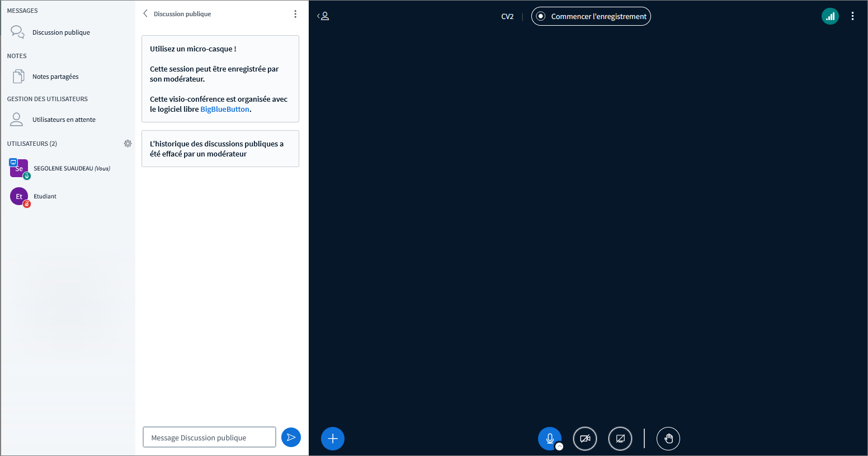Click the message input field
This screenshot has width=868, height=456.
pyautogui.click(x=209, y=438)
